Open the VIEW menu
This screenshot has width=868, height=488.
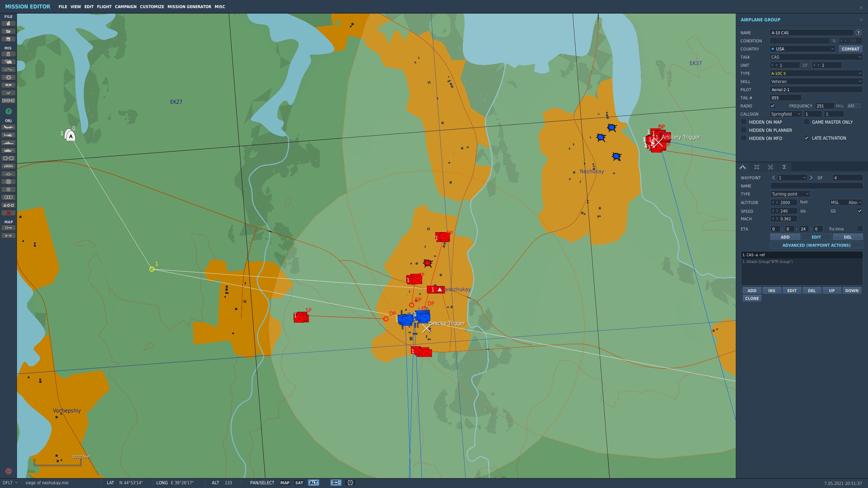(x=76, y=7)
